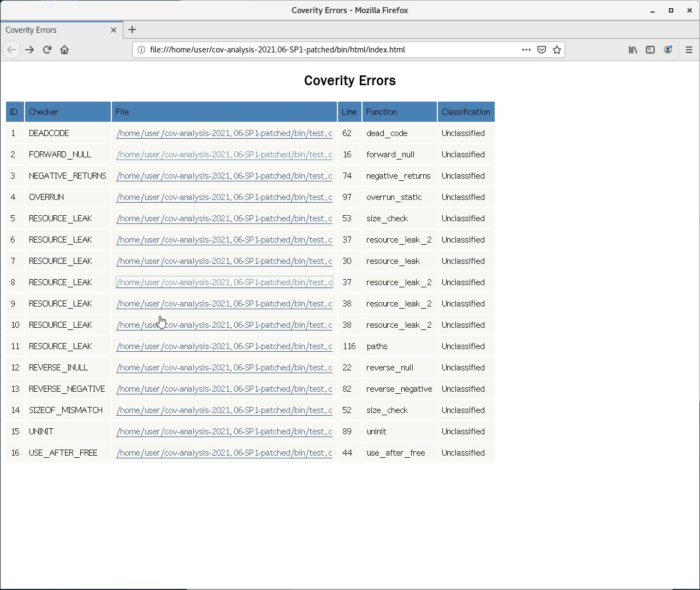Viewport: 700px width, 590px height.
Task: Select the reverse_negative function cell
Action: (x=400, y=389)
